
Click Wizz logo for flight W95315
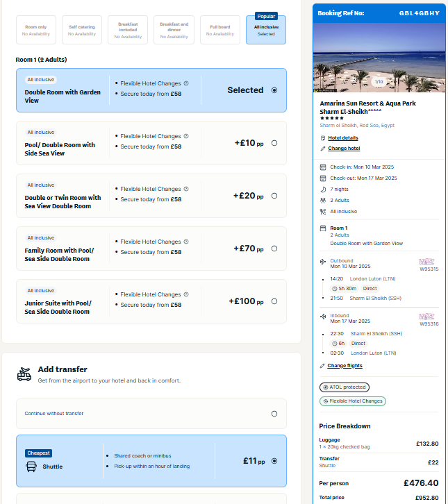426,262
